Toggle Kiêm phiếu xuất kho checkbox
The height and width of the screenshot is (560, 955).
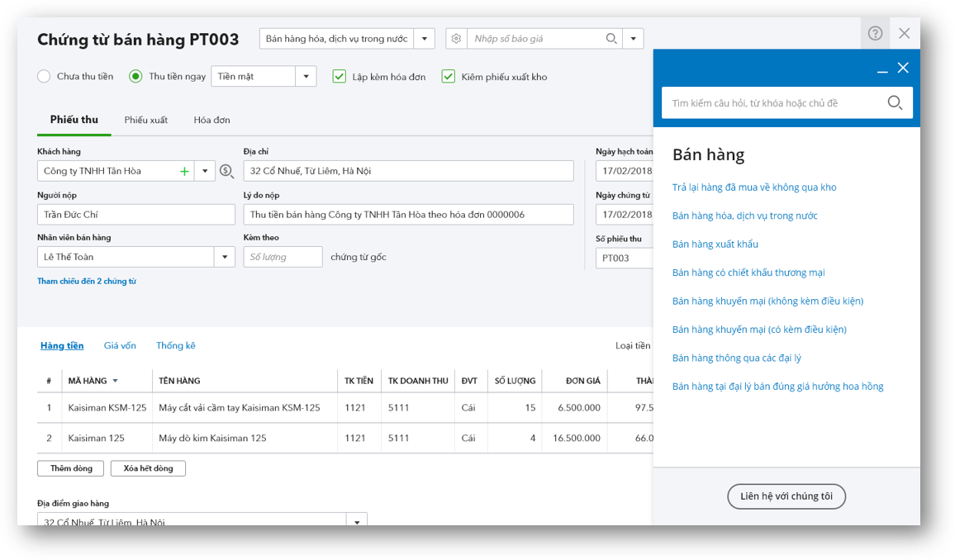449,77
